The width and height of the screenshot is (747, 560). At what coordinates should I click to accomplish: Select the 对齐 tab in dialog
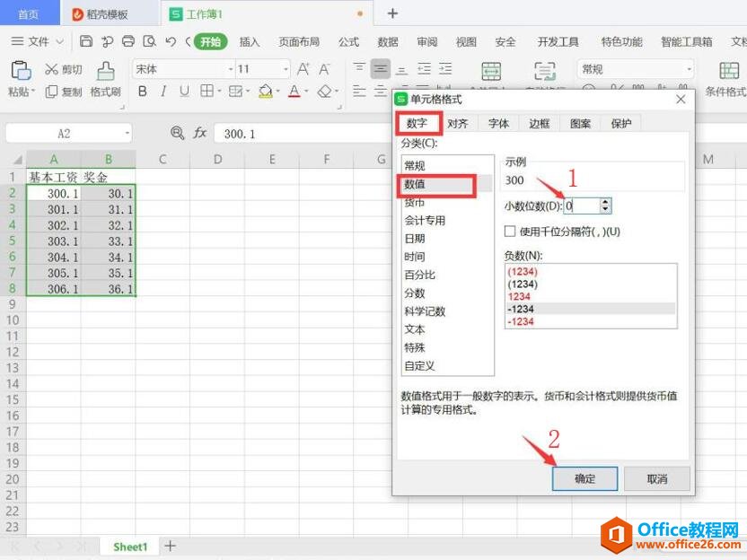[x=457, y=124]
